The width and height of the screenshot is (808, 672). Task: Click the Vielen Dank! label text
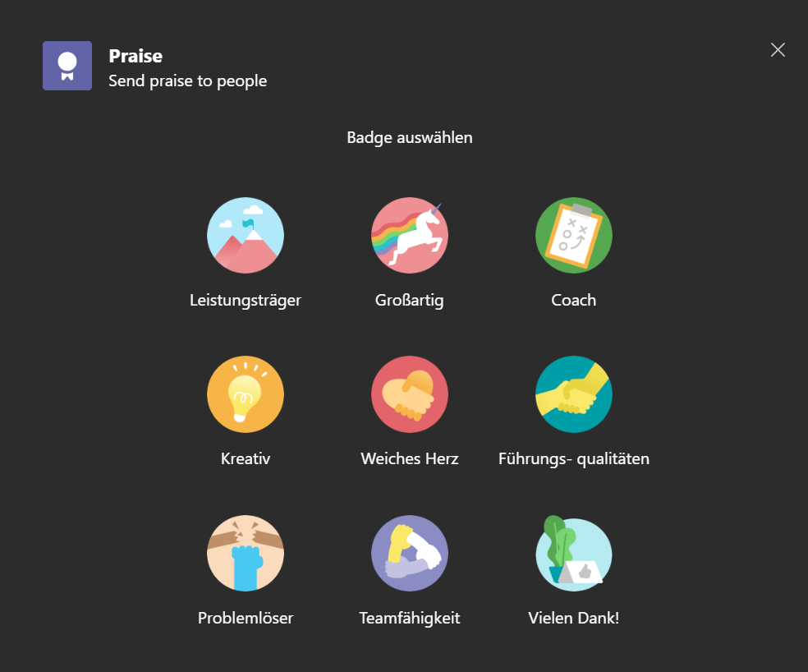pyautogui.click(x=573, y=618)
